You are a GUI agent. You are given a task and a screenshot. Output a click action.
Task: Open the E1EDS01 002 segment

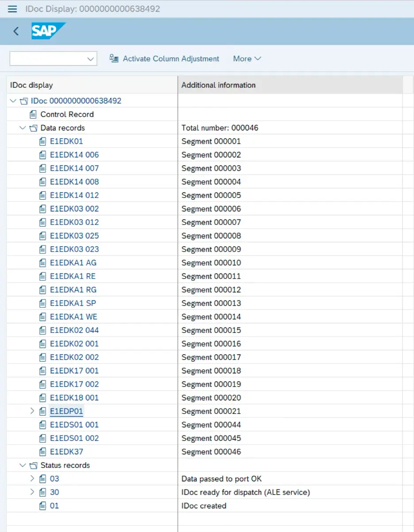[x=74, y=438]
